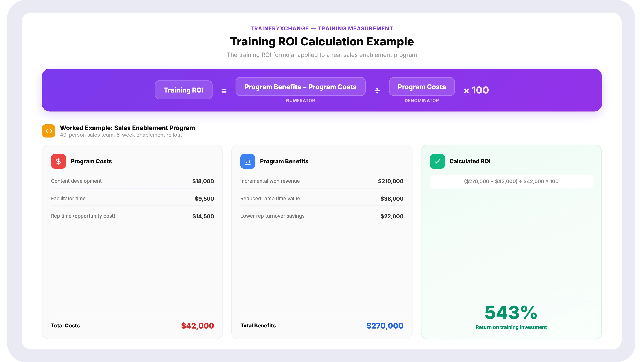Click the green checkmark icon
The image size is (644, 362).
coord(437,161)
